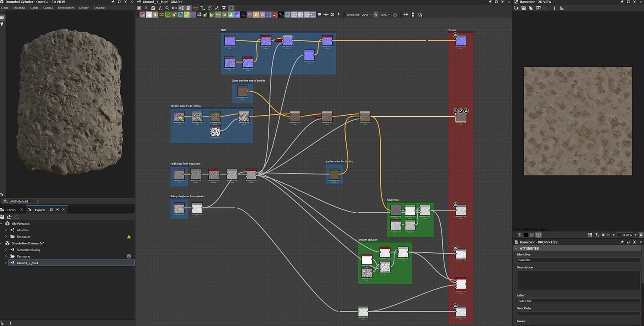Expand the Ground_+_Mud graph tree item
Viewport: 644px width, 326px height.
click(6, 263)
